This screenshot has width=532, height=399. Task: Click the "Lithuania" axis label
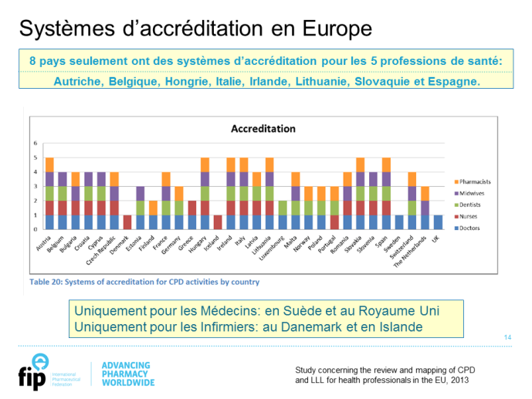262,245
